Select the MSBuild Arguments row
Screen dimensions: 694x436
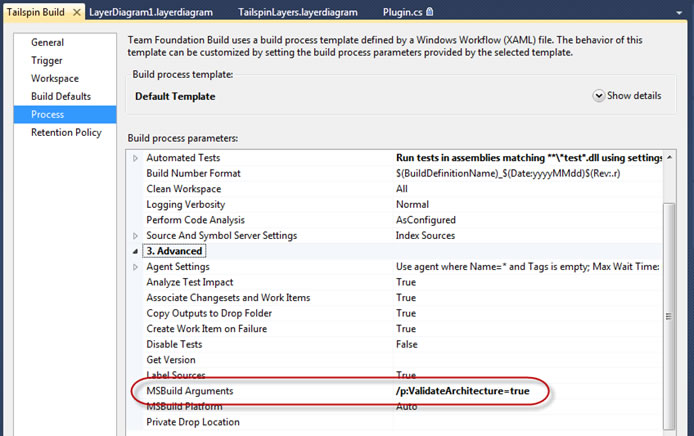[x=395, y=391]
